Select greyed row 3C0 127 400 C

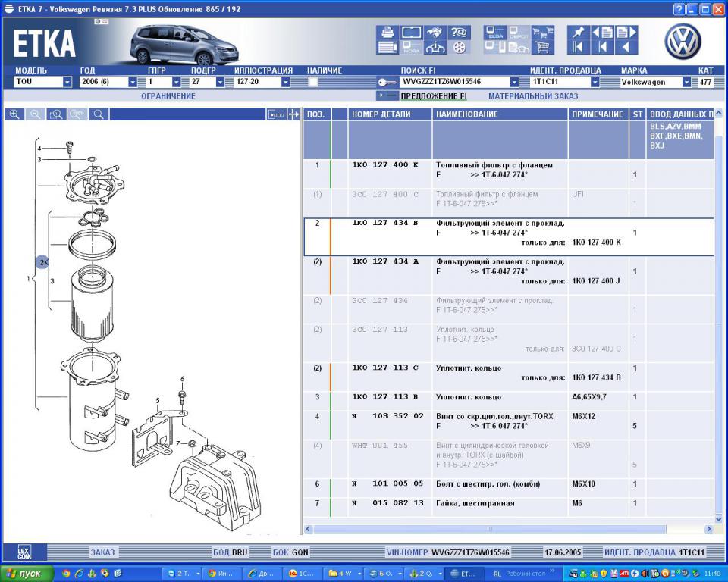coord(509,203)
